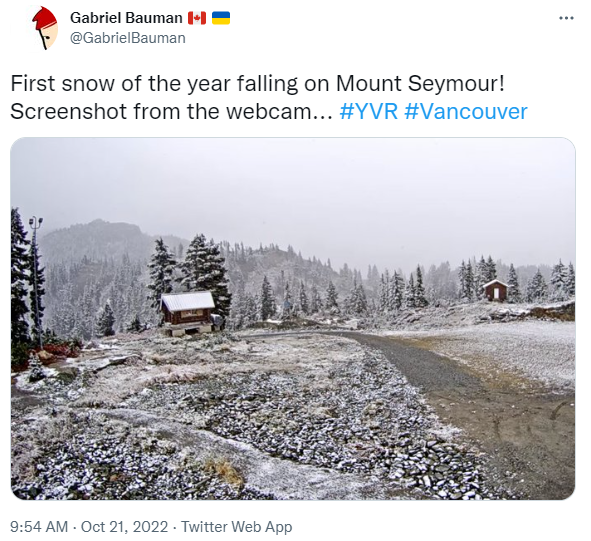This screenshot has width=591, height=541.
Task: Click the 9:54 AM timestamp
Action: (x=39, y=527)
